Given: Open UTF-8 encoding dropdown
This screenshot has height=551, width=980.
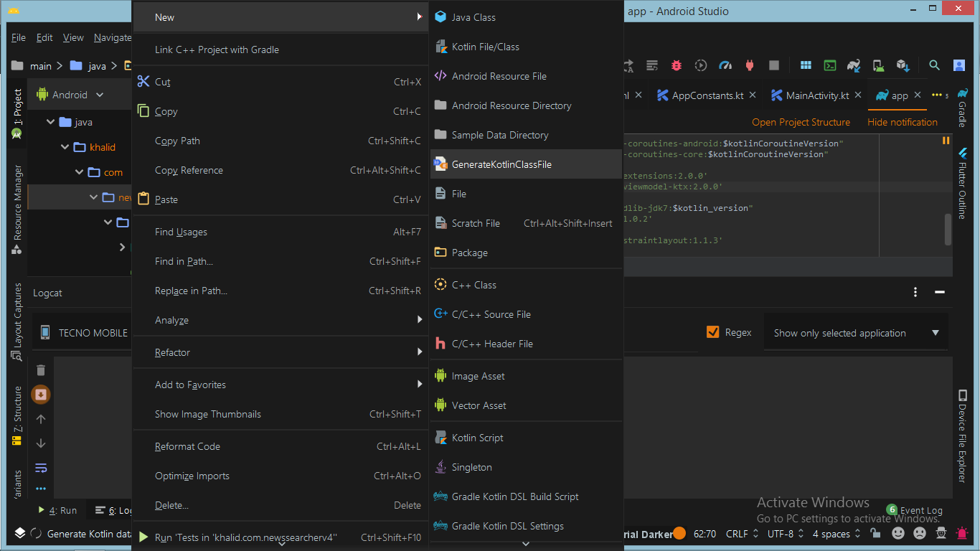Looking at the screenshot, I should pyautogui.click(x=786, y=534).
